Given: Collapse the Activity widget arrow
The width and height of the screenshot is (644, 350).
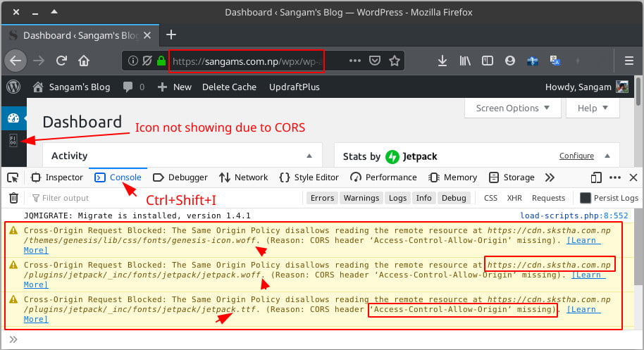Looking at the screenshot, I should (309, 156).
